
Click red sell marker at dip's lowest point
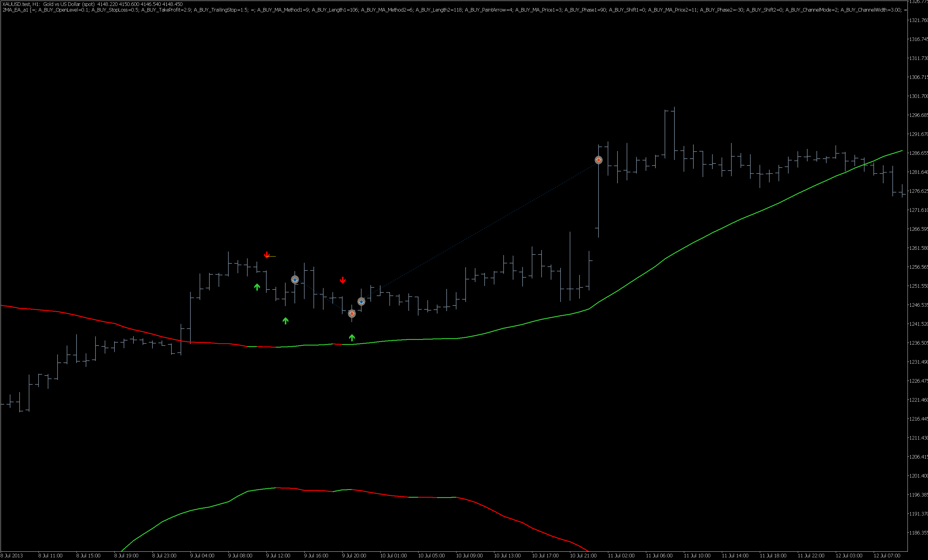[352, 313]
